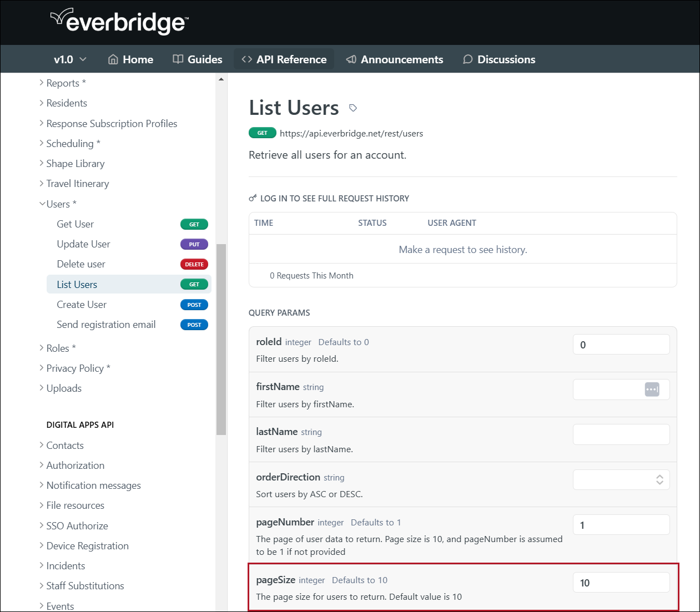
Task: Click the USER AGENT column header
Action: point(452,222)
